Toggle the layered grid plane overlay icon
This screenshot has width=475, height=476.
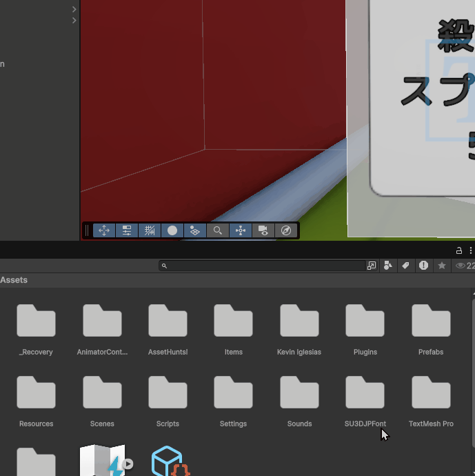(195, 230)
